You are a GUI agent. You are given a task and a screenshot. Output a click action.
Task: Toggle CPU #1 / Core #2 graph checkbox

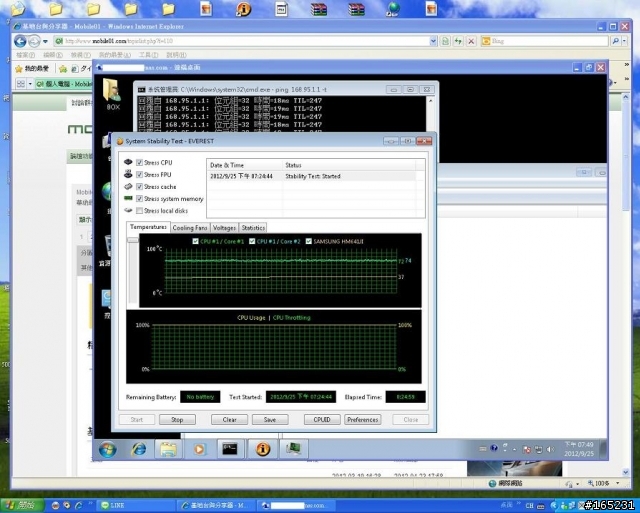pyautogui.click(x=252, y=241)
